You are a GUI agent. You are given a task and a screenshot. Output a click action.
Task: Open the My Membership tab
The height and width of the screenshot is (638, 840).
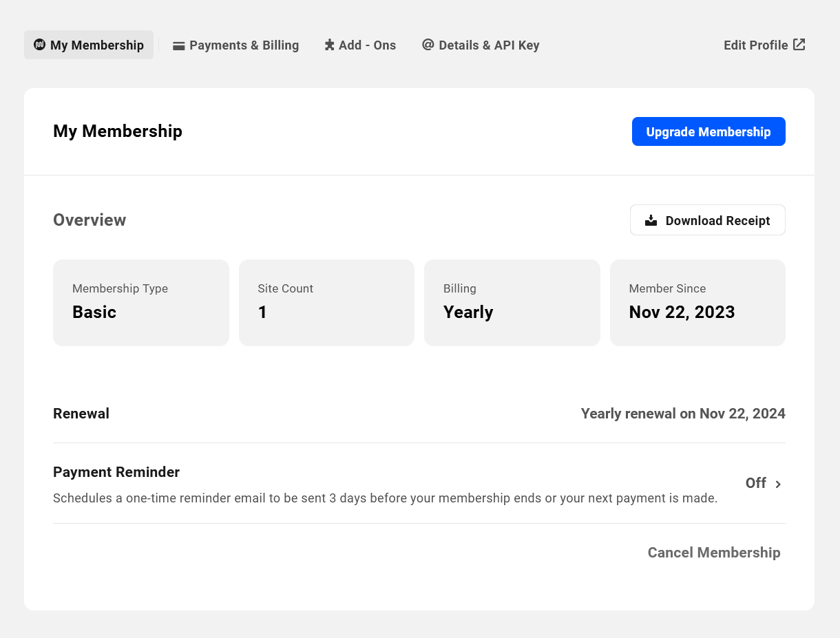[89, 45]
